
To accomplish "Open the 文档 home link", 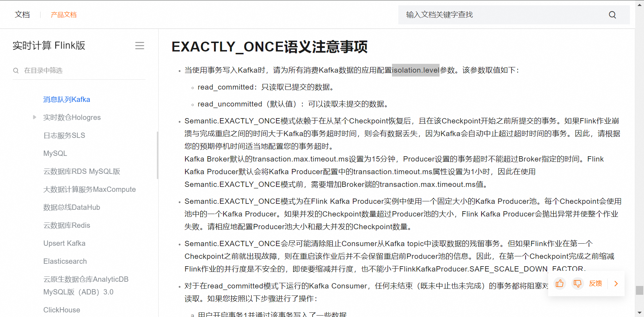I will click(x=22, y=14).
